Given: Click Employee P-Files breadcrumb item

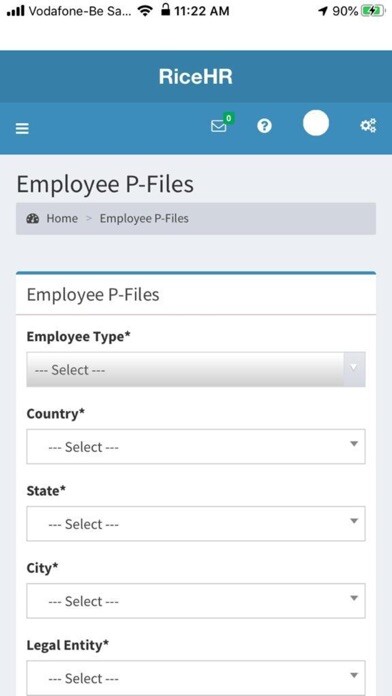Looking at the screenshot, I should [x=144, y=218].
